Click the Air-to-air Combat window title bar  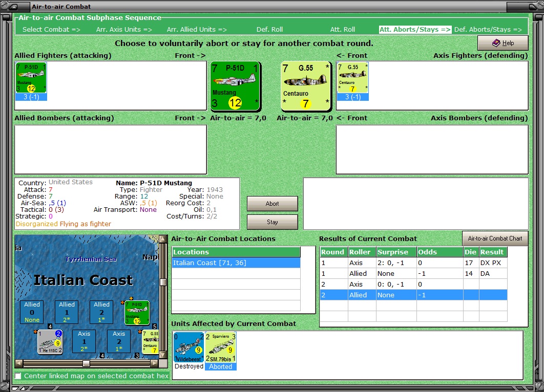point(268,6)
